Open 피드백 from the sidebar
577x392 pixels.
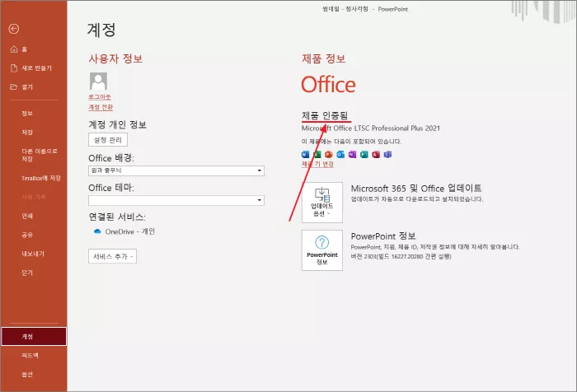tap(30, 355)
